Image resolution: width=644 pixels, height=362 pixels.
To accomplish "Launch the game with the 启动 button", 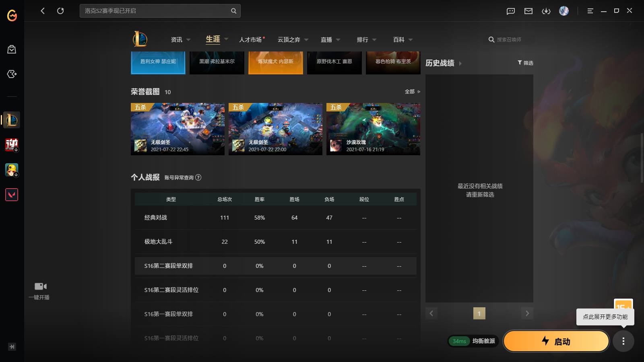I will (x=556, y=341).
